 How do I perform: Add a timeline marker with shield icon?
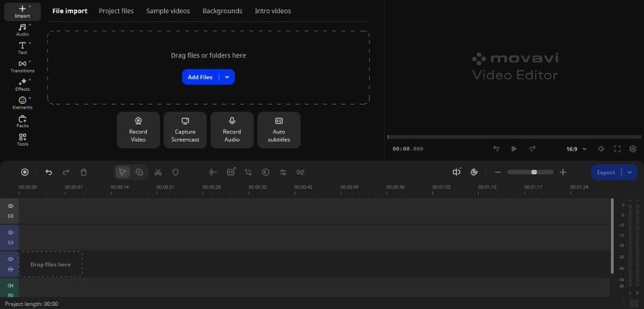click(x=176, y=172)
